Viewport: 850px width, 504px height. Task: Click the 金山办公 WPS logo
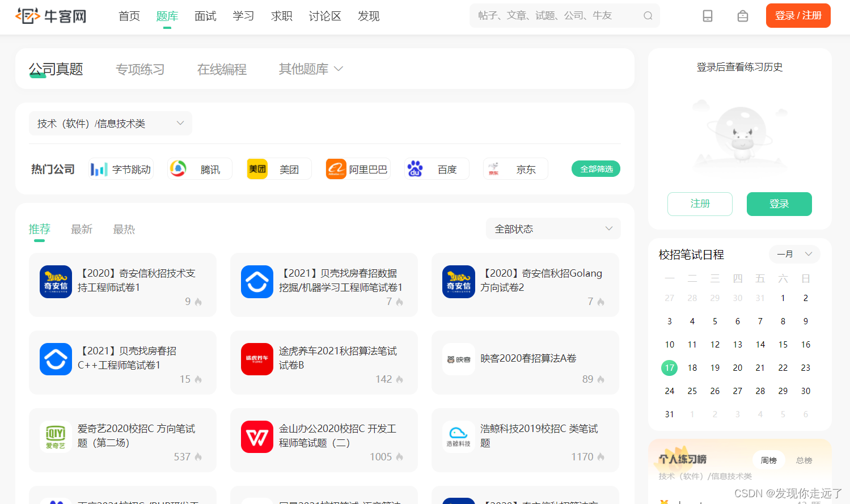[x=257, y=437]
